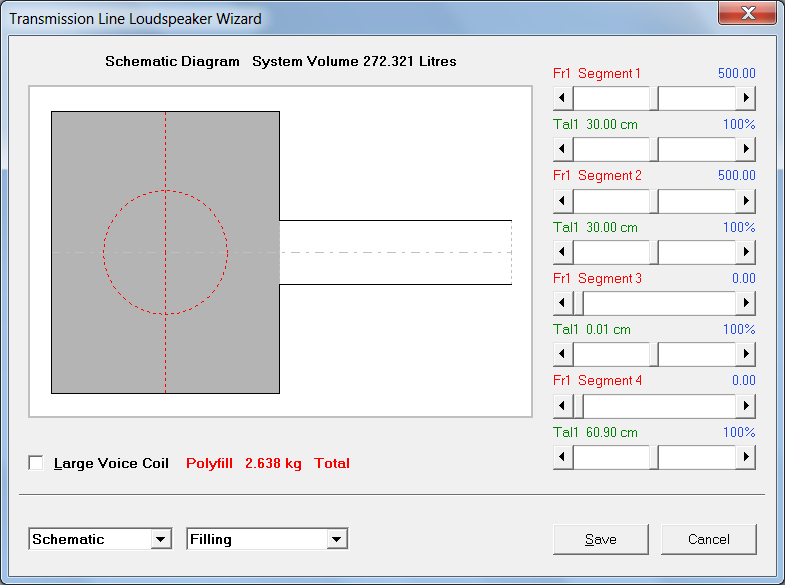Screen dimensions: 785x585
Task: Open the Schematic view dropdown
Action: click(161, 539)
